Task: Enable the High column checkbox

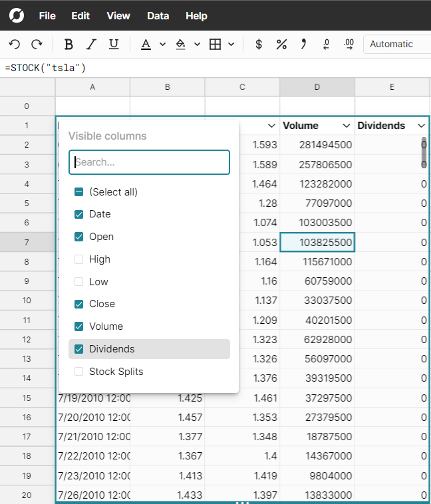Action: tap(79, 259)
